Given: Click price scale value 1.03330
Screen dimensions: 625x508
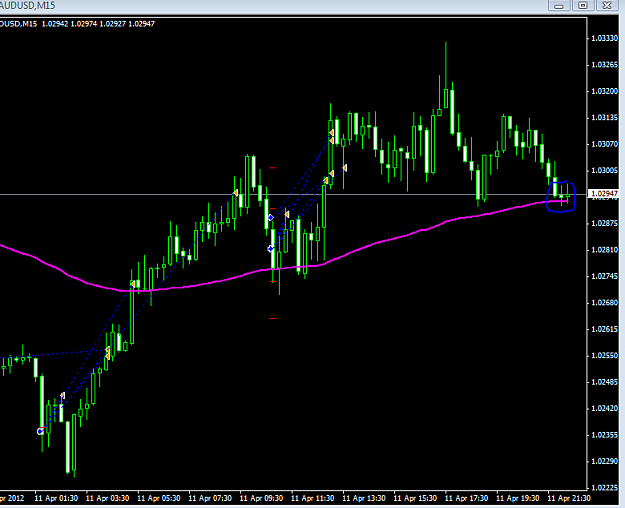Looking at the screenshot, I should point(604,38).
